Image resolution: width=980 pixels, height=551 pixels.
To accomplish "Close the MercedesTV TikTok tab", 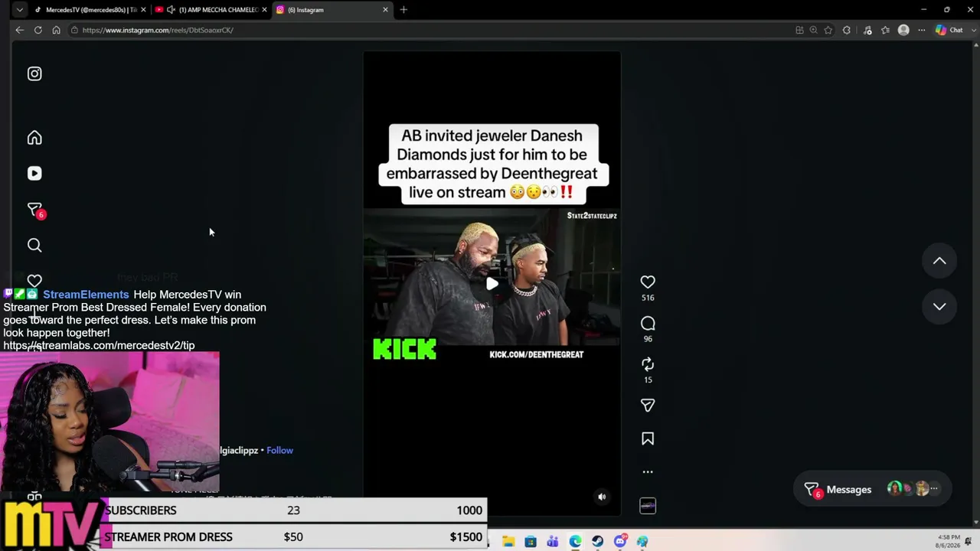I will [142, 10].
